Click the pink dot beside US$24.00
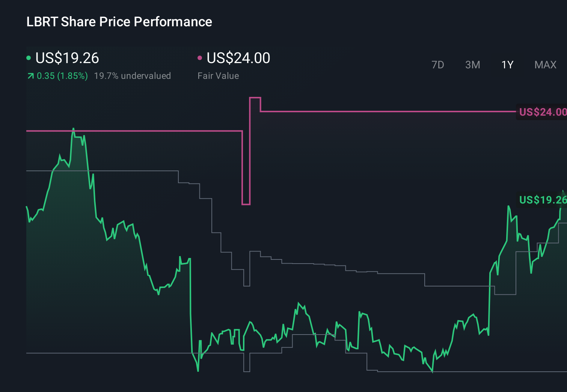The image size is (567, 392). point(200,57)
